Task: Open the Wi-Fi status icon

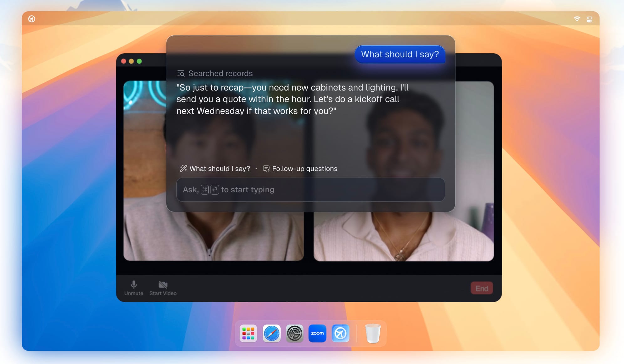Action: point(577,19)
